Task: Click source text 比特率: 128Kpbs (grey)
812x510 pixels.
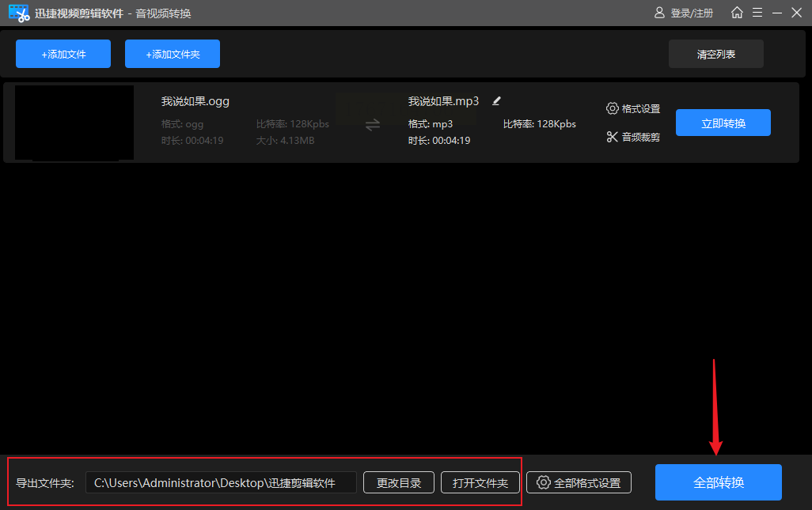Action: (293, 124)
